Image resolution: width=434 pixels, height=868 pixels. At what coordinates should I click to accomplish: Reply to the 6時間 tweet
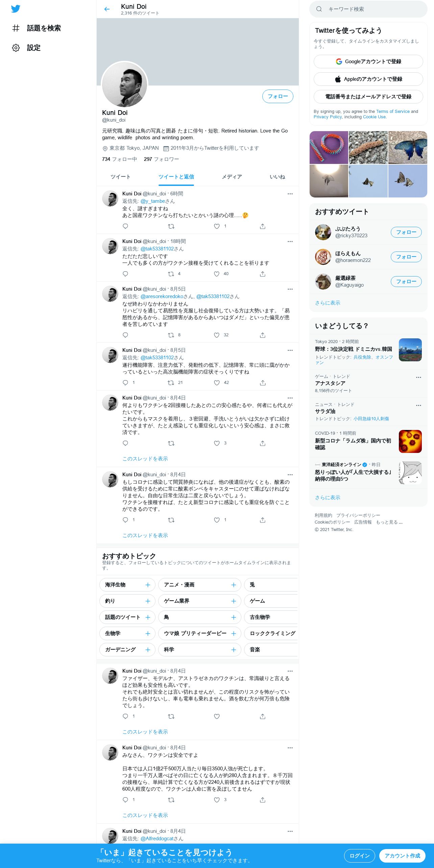(125, 226)
